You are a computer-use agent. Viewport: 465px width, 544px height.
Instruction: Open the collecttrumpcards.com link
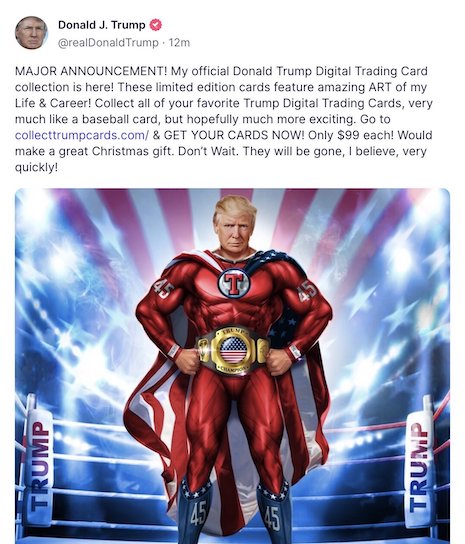click(x=82, y=135)
